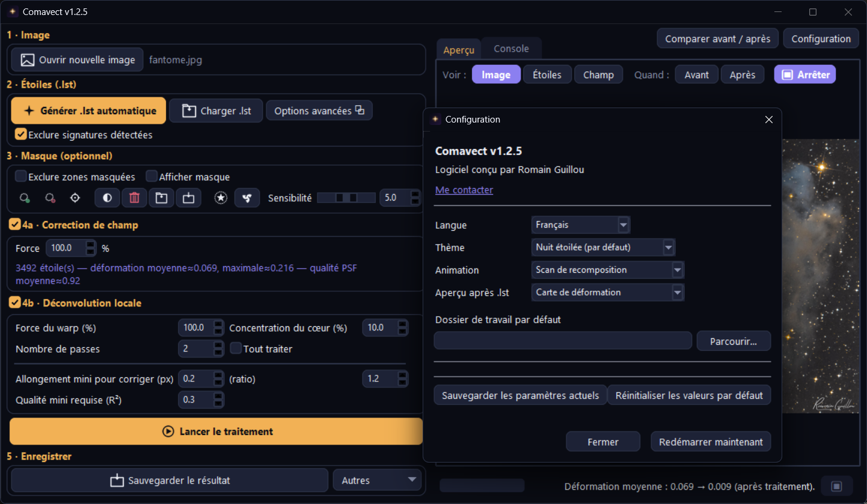Click Générer .lst automatique
Screen dimensions: 867x504
click(88, 111)
